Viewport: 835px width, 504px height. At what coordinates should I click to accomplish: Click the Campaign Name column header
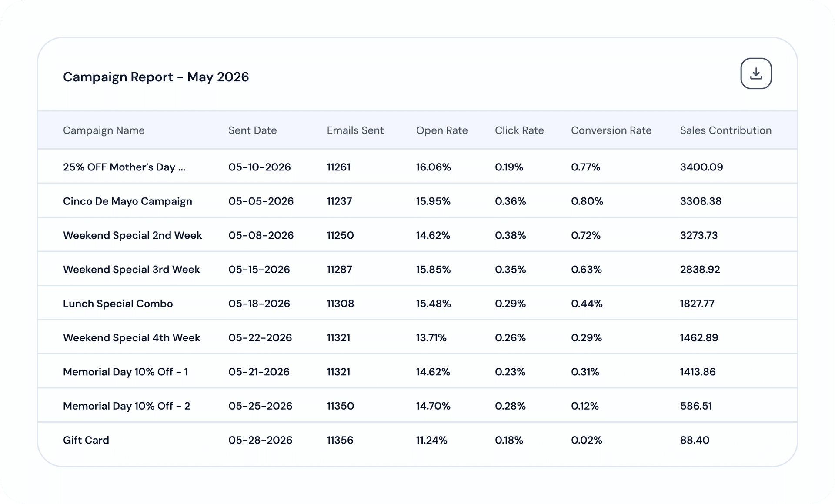point(104,130)
